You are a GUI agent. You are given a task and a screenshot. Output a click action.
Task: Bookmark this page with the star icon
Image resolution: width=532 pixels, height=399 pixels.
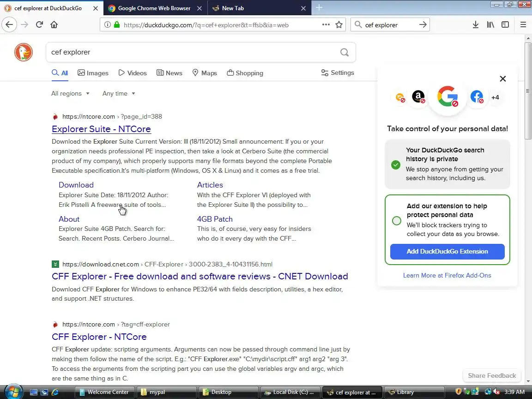pyautogui.click(x=339, y=24)
